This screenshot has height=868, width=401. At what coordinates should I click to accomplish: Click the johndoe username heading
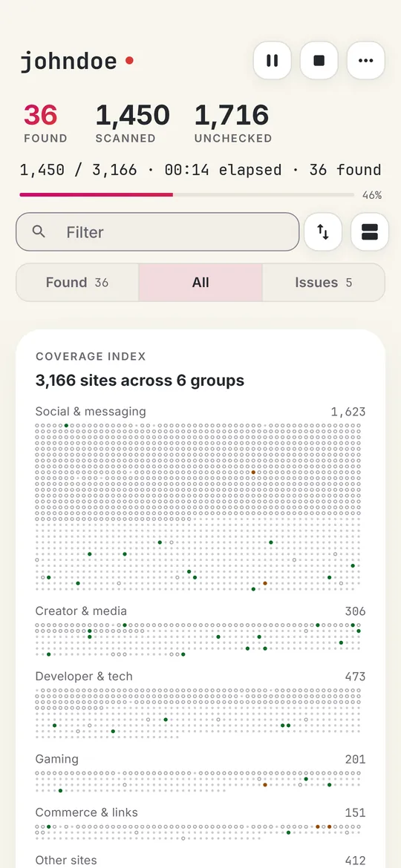(68, 61)
